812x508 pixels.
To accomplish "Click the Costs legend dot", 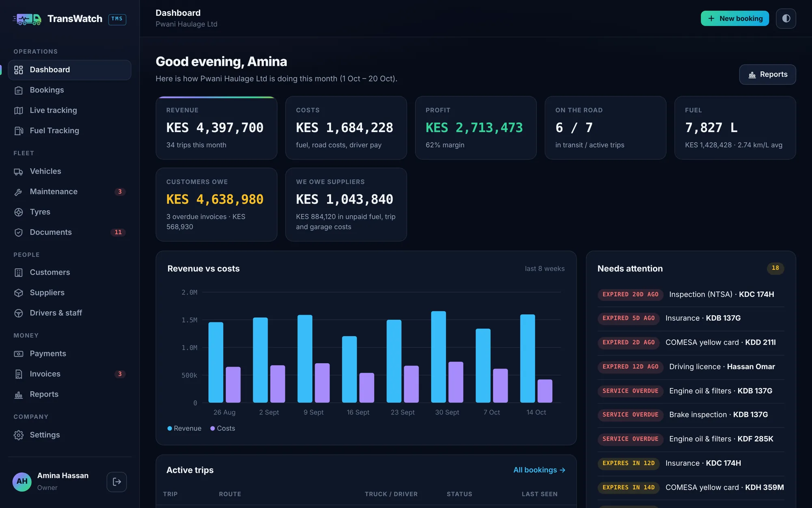I will pyautogui.click(x=213, y=429).
